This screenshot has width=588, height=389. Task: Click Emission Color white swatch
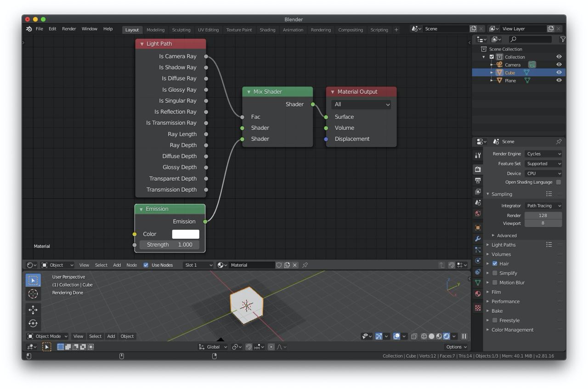pyautogui.click(x=186, y=234)
